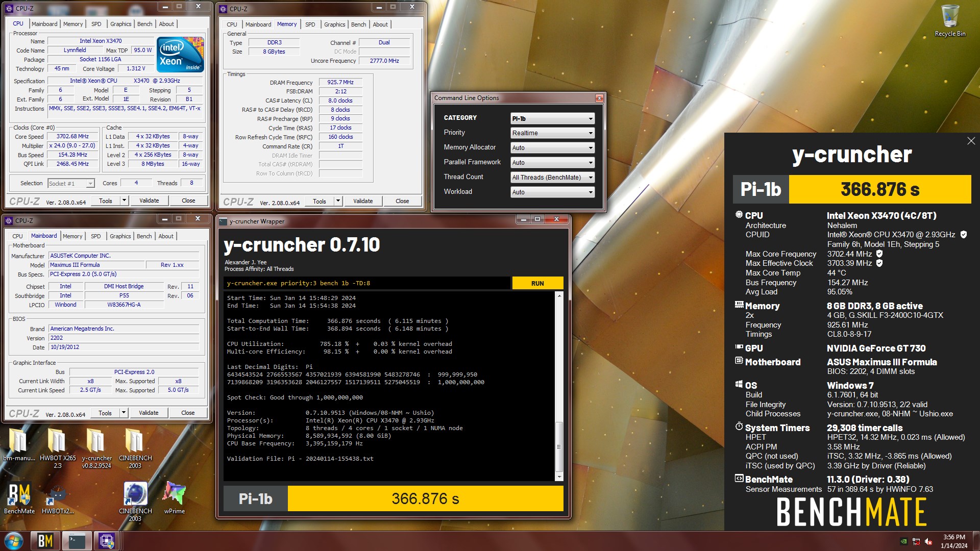Select the command console taskbar icon
Viewport: 980px width, 551px height.
(77, 541)
